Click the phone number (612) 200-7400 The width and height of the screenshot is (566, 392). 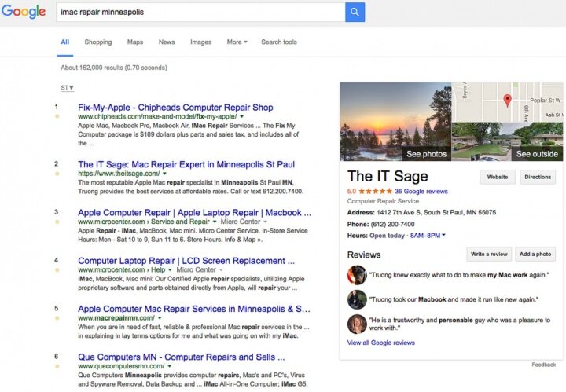tap(392, 225)
